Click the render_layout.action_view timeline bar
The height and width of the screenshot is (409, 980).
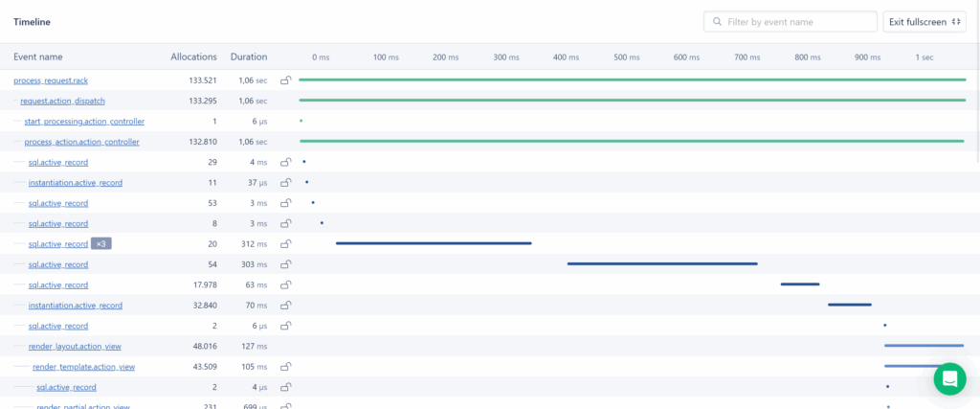(x=924, y=345)
